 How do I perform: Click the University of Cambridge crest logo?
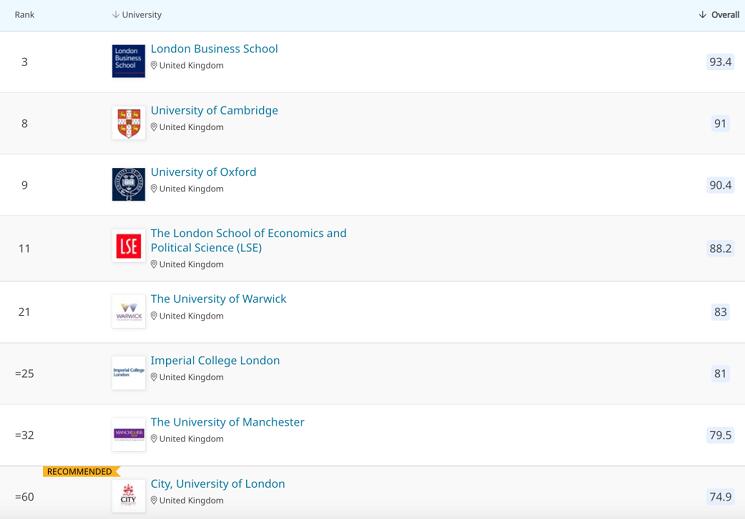coord(128,123)
